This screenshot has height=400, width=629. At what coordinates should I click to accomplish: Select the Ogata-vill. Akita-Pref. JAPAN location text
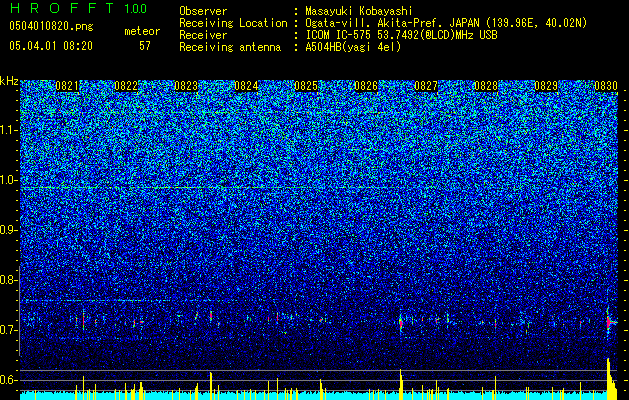point(446,23)
